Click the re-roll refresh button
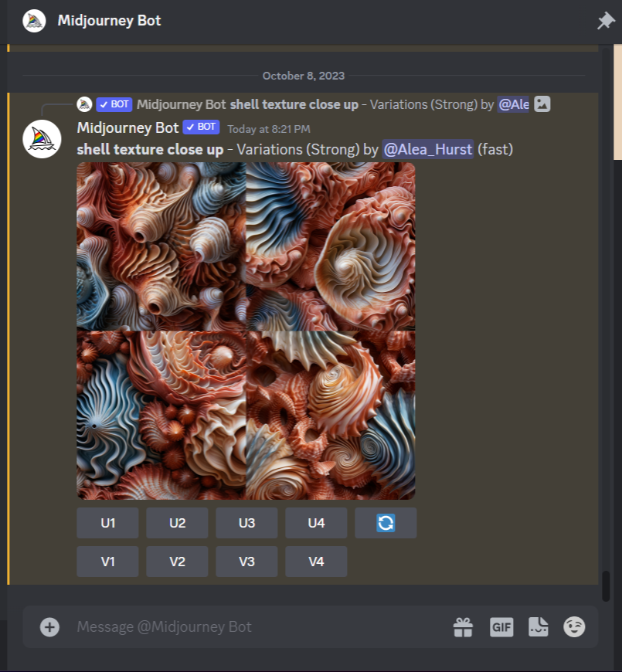Image resolution: width=622 pixels, height=672 pixels. 386,523
